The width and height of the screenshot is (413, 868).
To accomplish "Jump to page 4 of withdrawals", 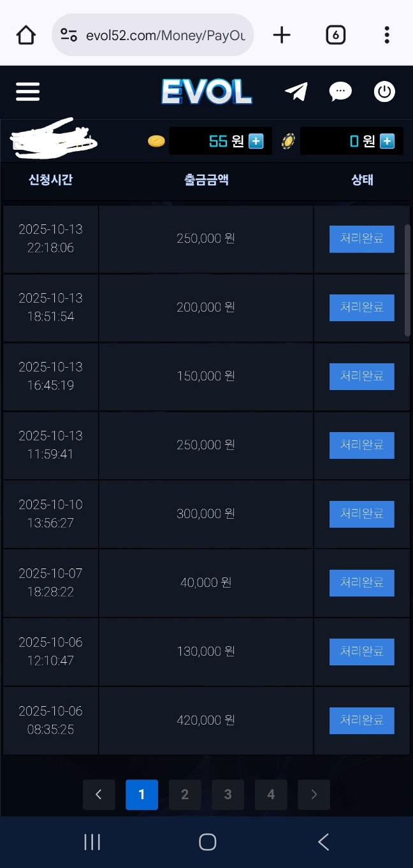I will [271, 794].
